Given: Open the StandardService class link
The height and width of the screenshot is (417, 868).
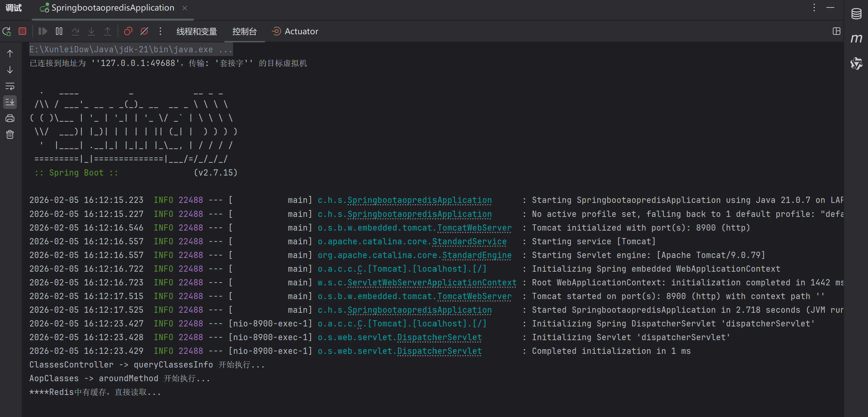Looking at the screenshot, I should (x=469, y=241).
